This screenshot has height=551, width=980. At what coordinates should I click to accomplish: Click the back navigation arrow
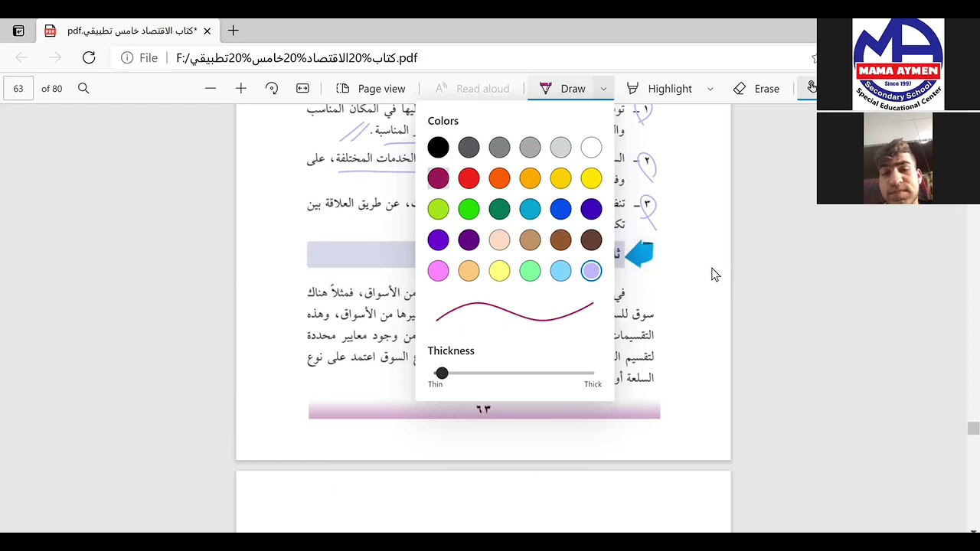click(21, 57)
